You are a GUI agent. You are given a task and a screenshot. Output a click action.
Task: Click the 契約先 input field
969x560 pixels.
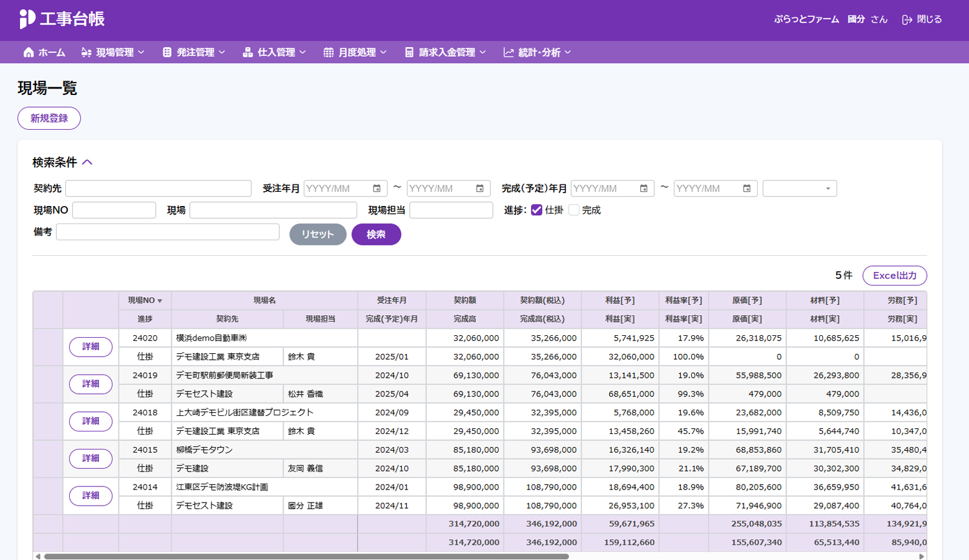pyautogui.click(x=158, y=189)
